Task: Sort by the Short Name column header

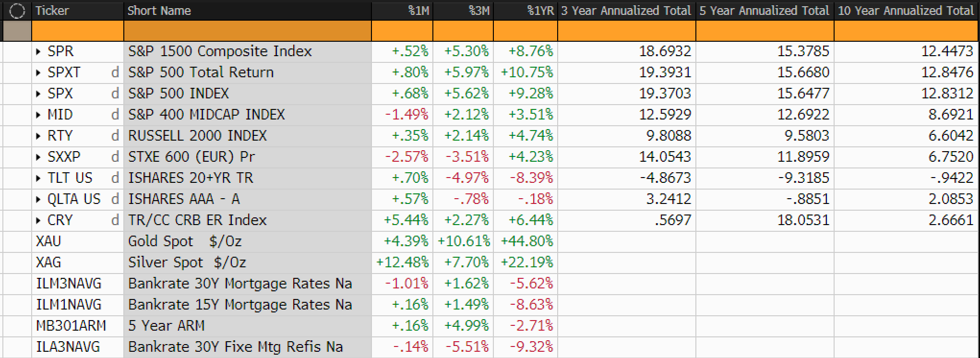Action: click(x=248, y=11)
